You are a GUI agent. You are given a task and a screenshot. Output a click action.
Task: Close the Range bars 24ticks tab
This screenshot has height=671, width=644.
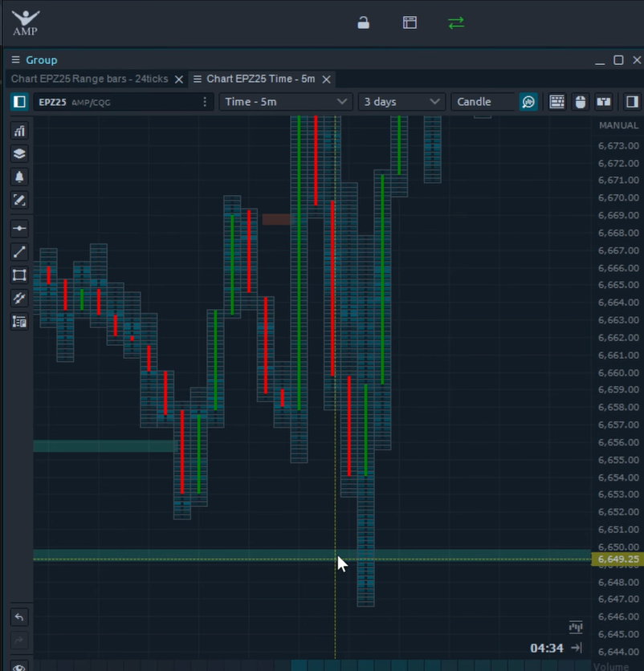179,79
